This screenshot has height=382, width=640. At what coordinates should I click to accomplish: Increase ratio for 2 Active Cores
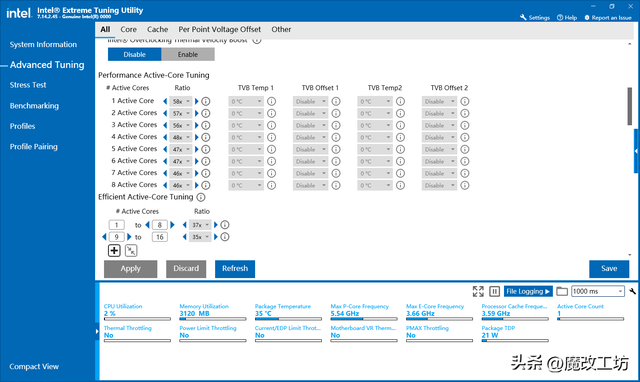pos(196,113)
